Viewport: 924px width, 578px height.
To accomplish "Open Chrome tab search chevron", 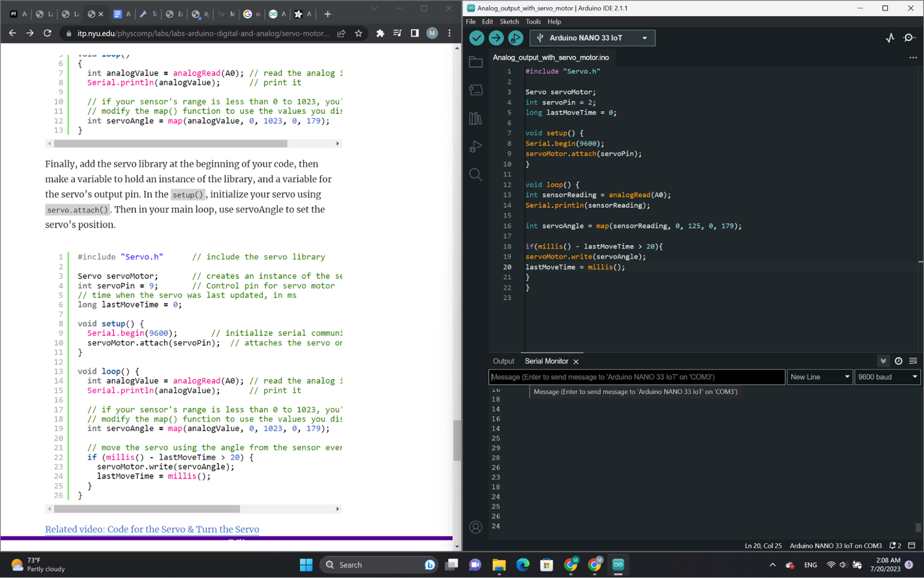I will [x=374, y=9].
